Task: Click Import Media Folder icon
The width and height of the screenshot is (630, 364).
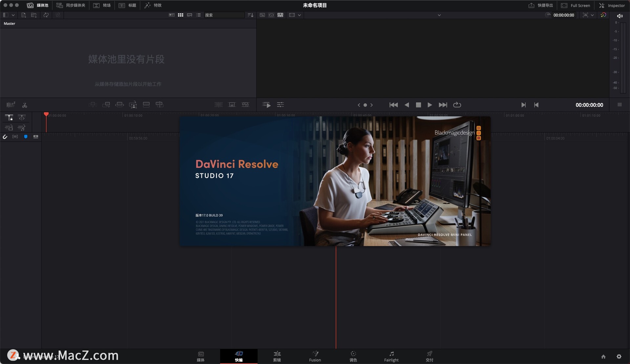Action: [x=34, y=15]
